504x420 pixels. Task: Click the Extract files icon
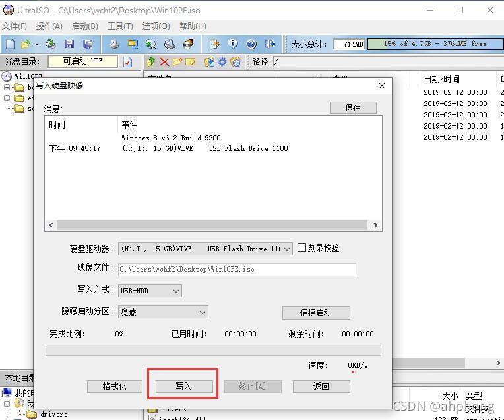tap(209, 62)
